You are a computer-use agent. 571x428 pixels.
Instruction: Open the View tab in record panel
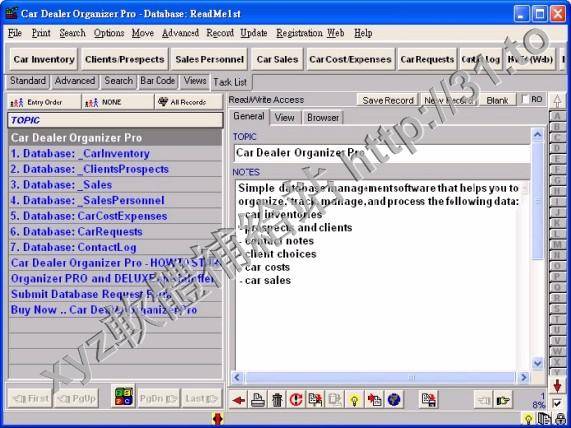tap(284, 118)
